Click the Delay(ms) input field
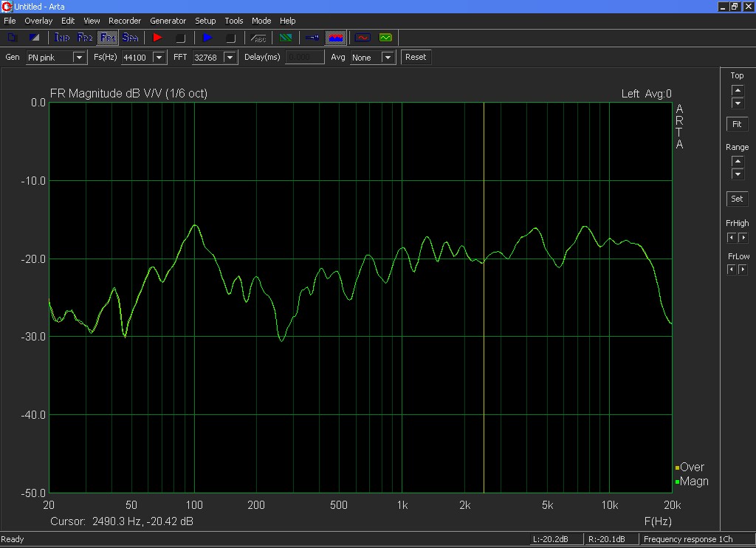Image resolution: width=756 pixels, height=548 pixels. click(x=305, y=57)
